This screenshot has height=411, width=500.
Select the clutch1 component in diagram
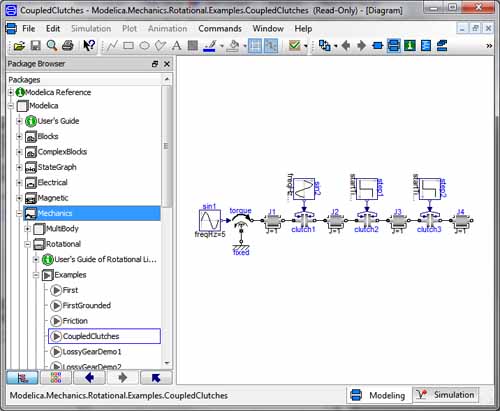pos(304,220)
